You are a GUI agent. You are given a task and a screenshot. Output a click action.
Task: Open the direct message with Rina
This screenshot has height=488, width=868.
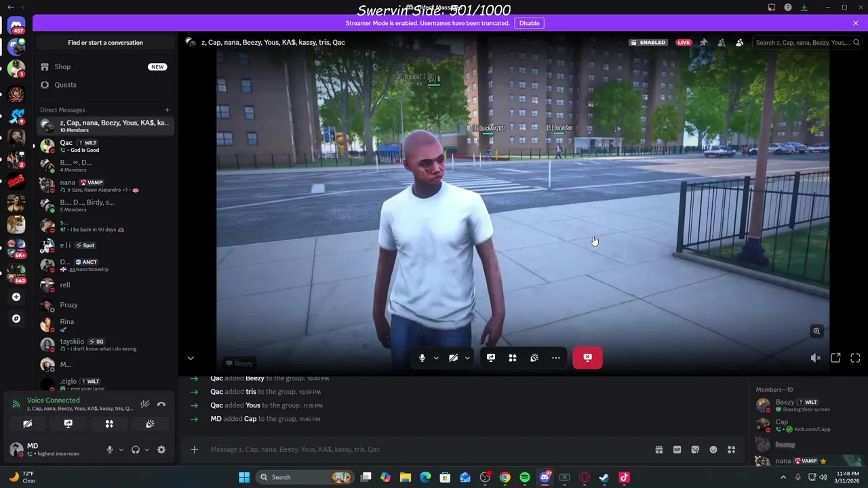coord(105,325)
